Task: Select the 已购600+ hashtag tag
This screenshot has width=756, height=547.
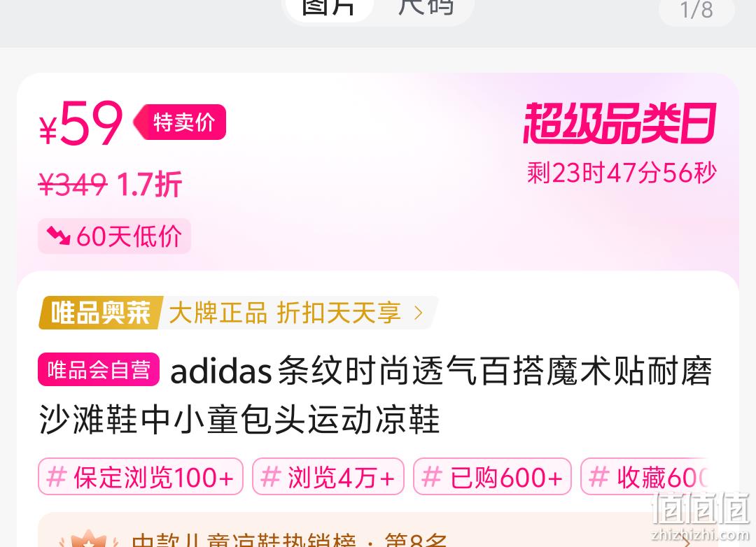Action: (x=492, y=476)
